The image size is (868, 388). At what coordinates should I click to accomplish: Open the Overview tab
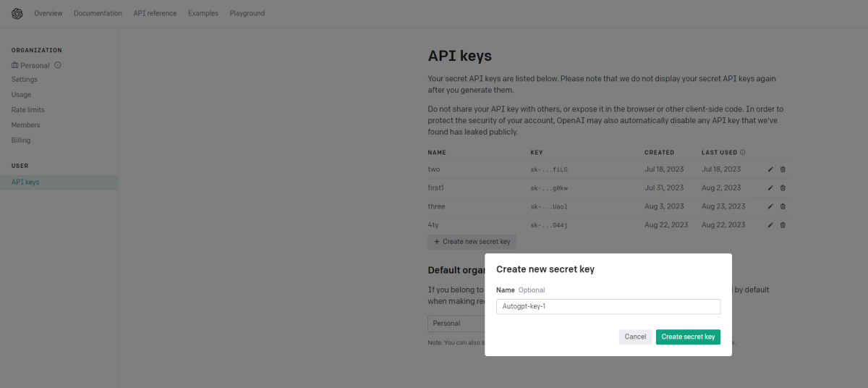[48, 14]
